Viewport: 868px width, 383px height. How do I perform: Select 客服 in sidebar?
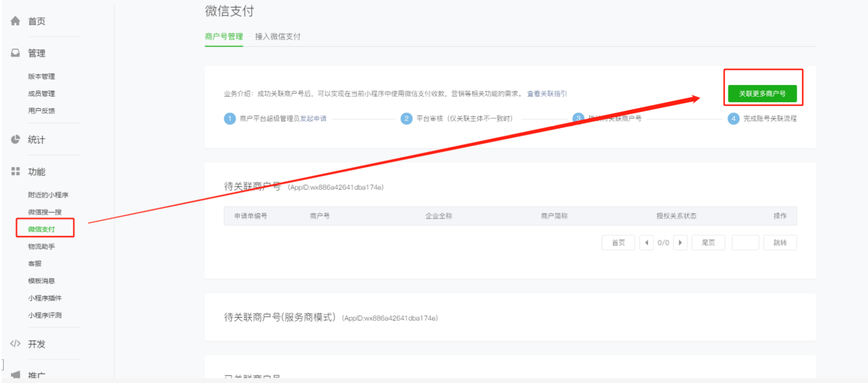click(35, 264)
